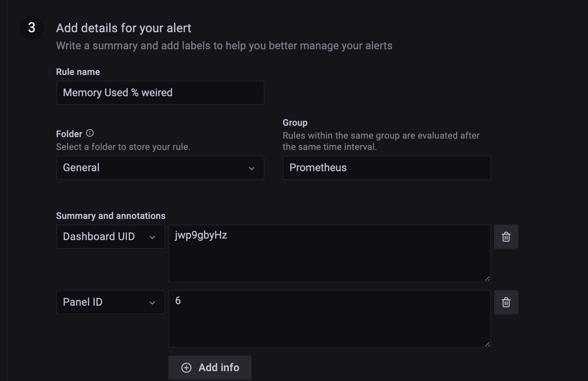The width and height of the screenshot is (588, 381).
Task: Click the Summary and annotations label
Action: click(111, 216)
